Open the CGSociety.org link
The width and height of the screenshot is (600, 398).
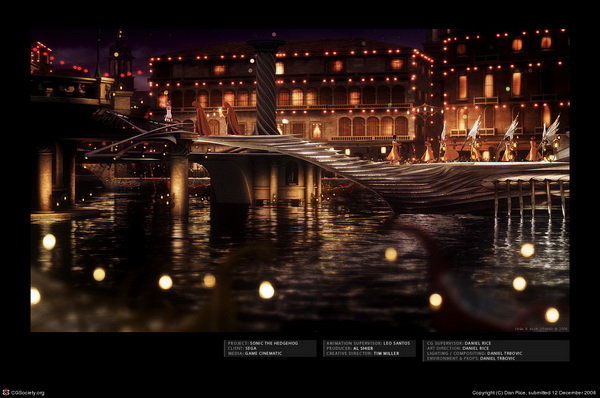(x=28, y=393)
